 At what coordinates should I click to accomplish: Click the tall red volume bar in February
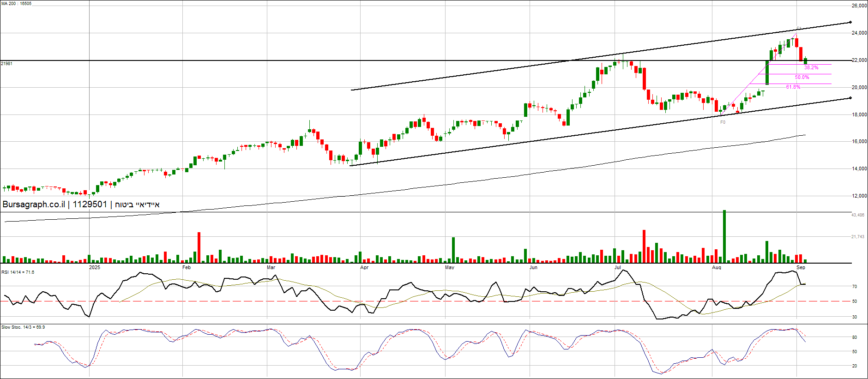(199, 247)
